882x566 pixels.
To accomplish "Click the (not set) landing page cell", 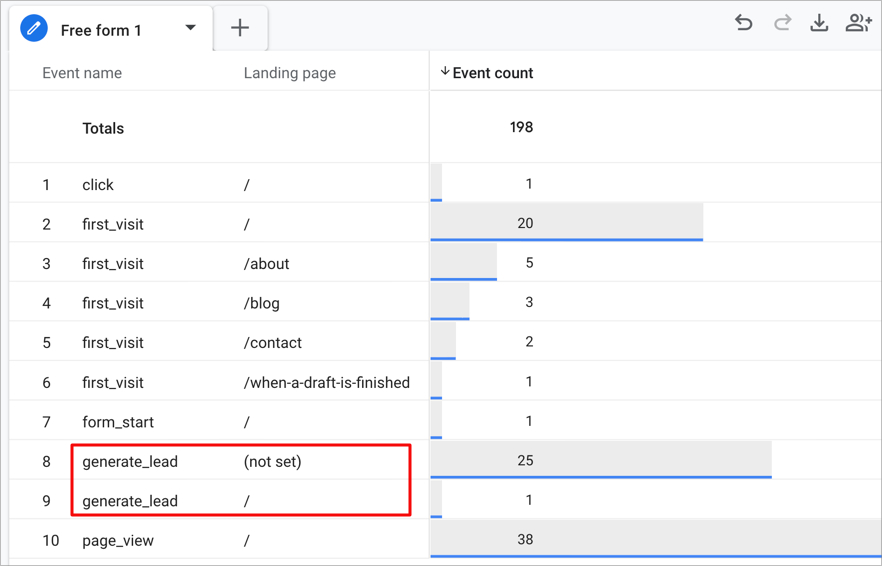I will click(272, 461).
